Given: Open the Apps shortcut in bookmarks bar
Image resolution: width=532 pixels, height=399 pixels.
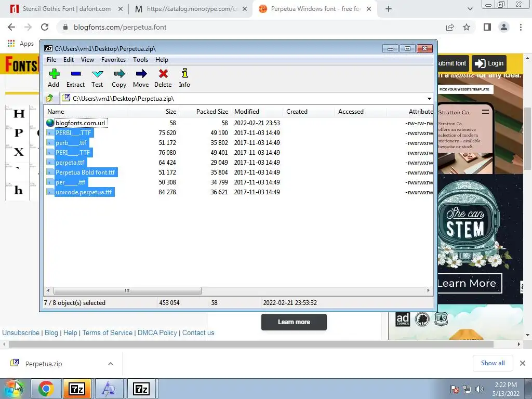Looking at the screenshot, I should [x=21, y=44].
